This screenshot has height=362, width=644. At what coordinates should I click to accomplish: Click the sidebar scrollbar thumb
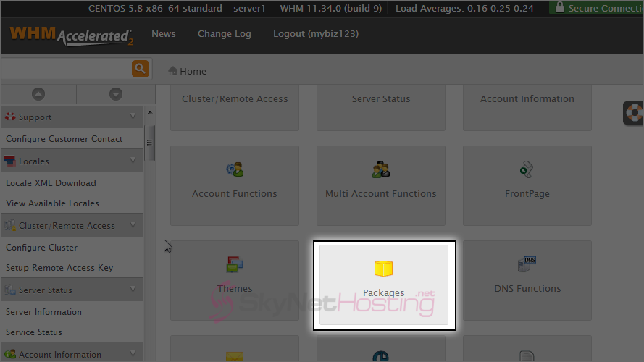[x=149, y=143]
